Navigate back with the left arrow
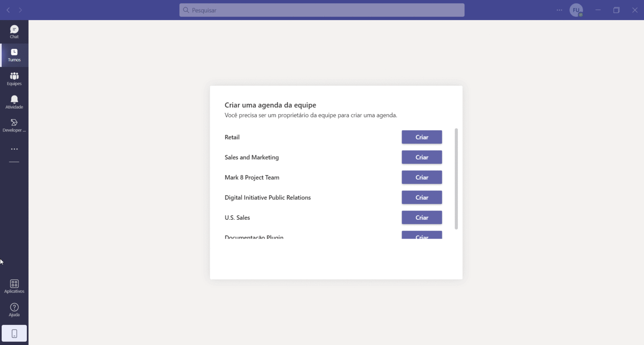This screenshot has width=644, height=345. tap(8, 10)
